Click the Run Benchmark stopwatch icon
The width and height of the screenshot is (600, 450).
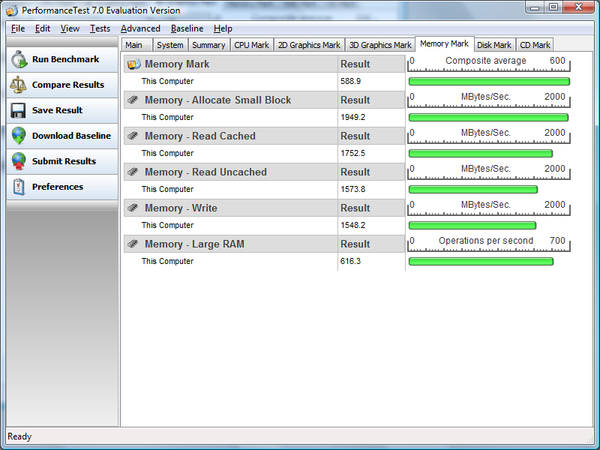point(18,60)
